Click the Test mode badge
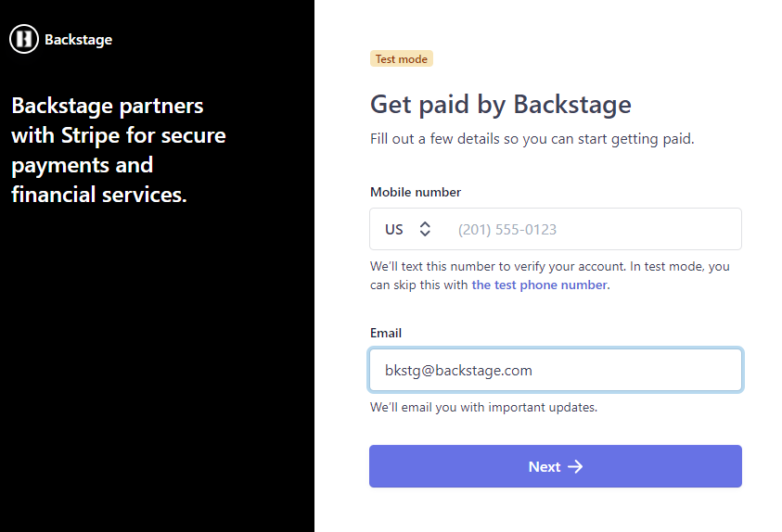This screenshot has width=782, height=532. [402, 58]
